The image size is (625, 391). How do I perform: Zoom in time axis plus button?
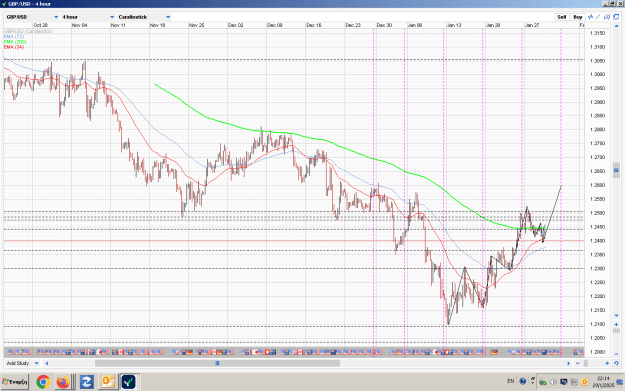pos(607,363)
